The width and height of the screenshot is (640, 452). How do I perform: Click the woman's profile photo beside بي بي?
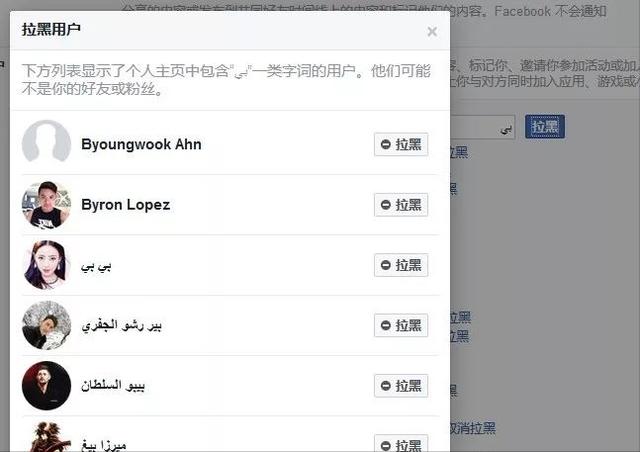tap(47, 265)
